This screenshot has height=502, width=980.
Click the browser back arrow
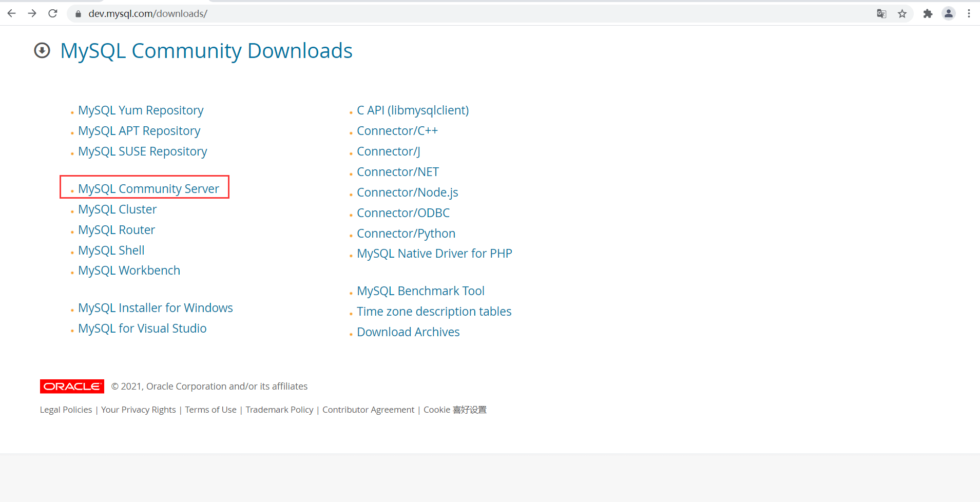(x=11, y=13)
